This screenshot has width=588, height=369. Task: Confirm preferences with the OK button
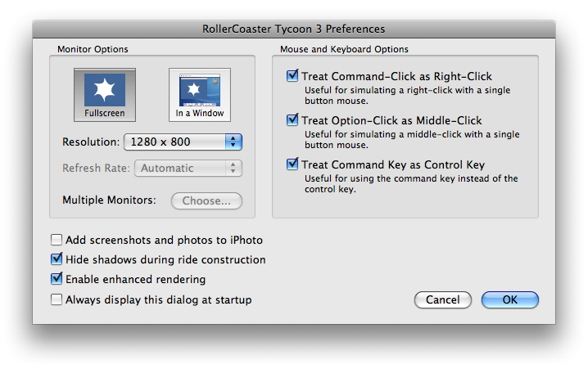pos(509,300)
